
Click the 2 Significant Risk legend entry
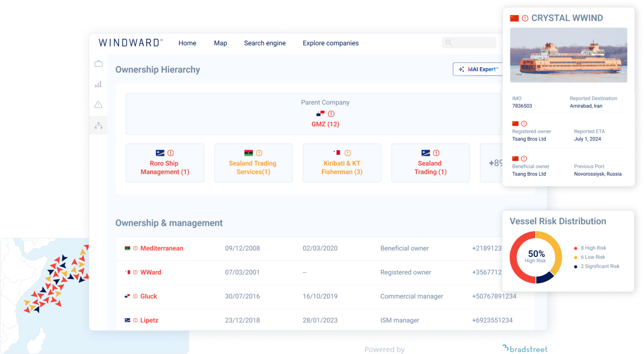pyautogui.click(x=597, y=266)
